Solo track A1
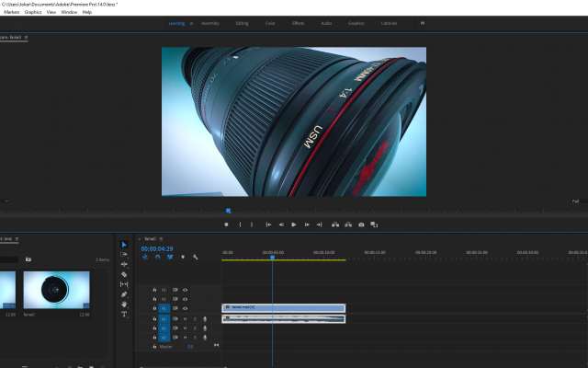Viewport: 588px width, 368px height. point(195,319)
